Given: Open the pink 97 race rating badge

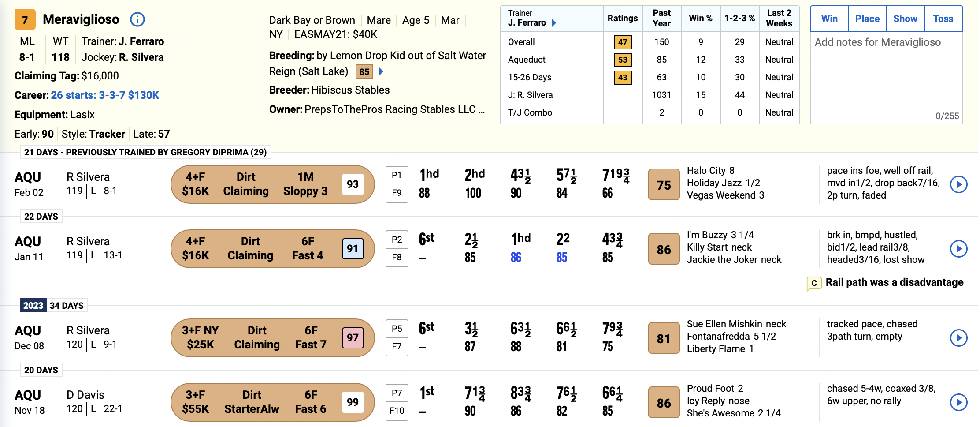Looking at the screenshot, I should click(353, 338).
